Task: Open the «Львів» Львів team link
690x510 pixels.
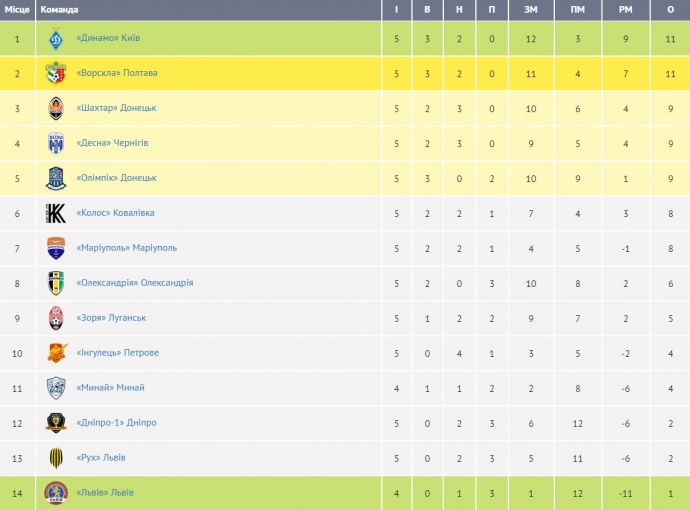Action: click(105, 493)
